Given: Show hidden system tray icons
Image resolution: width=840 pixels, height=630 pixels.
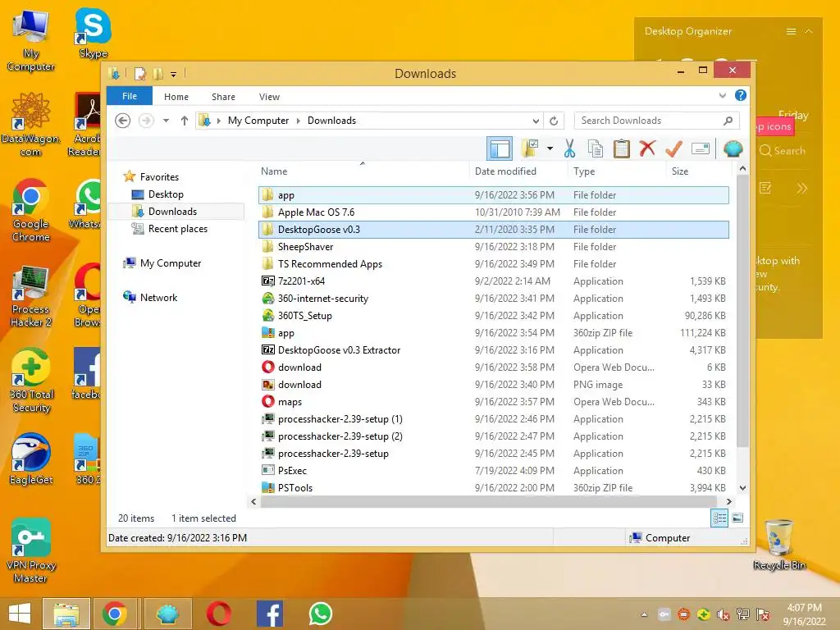Looking at the screenshot, I should [645, 614].
